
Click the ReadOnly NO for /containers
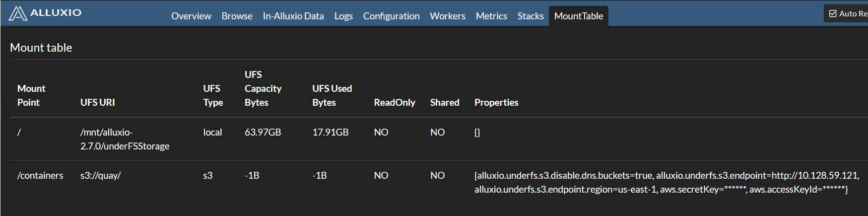click(381, 175)
